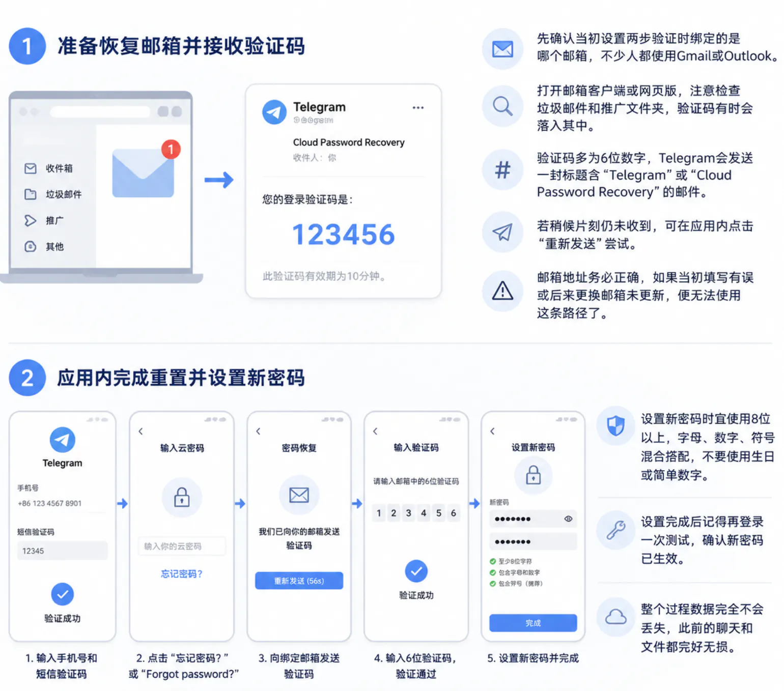This screenshot has width=784, height=691.
Task: Click the paper plane icon beside 重新发送 tip
Action: tap(502, 232)
